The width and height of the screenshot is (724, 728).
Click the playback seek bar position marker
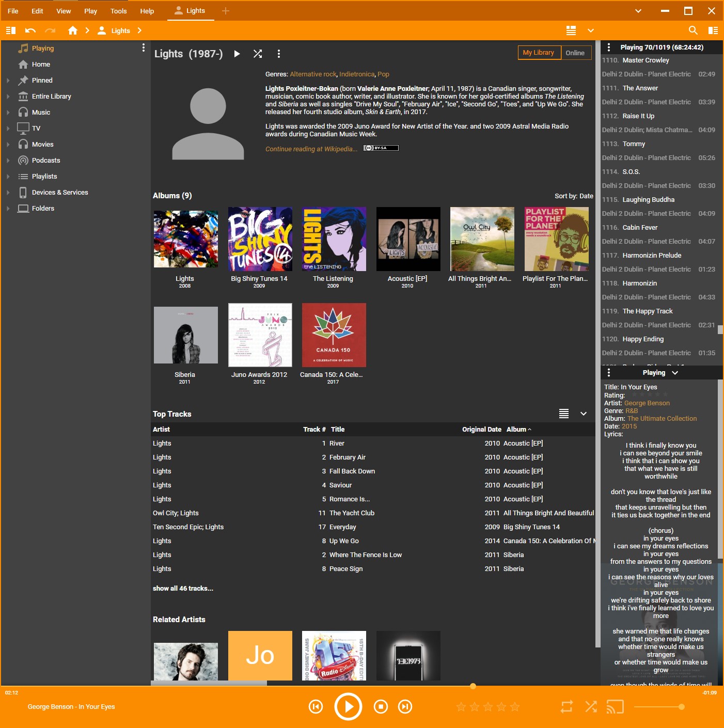point(473,686)
